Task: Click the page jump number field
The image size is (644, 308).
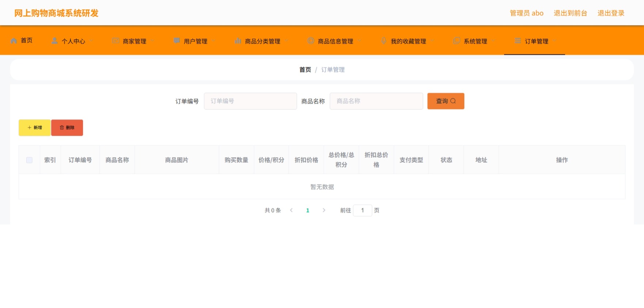Action: (x=362, y=210)
